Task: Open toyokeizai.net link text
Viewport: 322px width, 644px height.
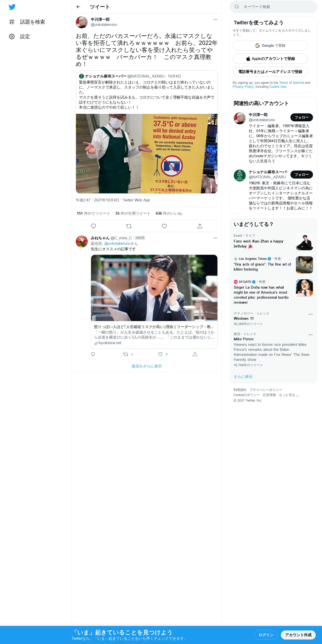Action: coord(110,343)
